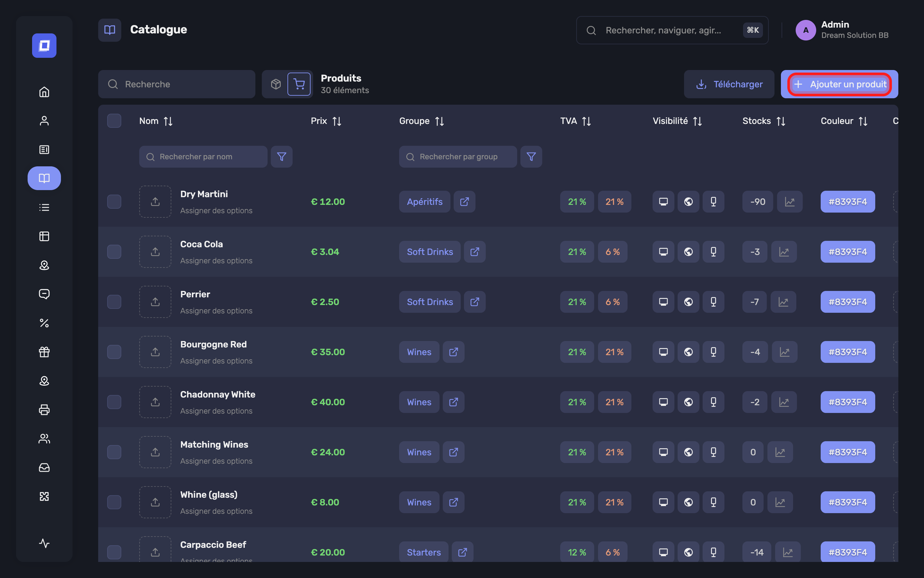924x578 pixels.
Task: Open Apéritifs group external link icon
Action: tap(464, 201)
